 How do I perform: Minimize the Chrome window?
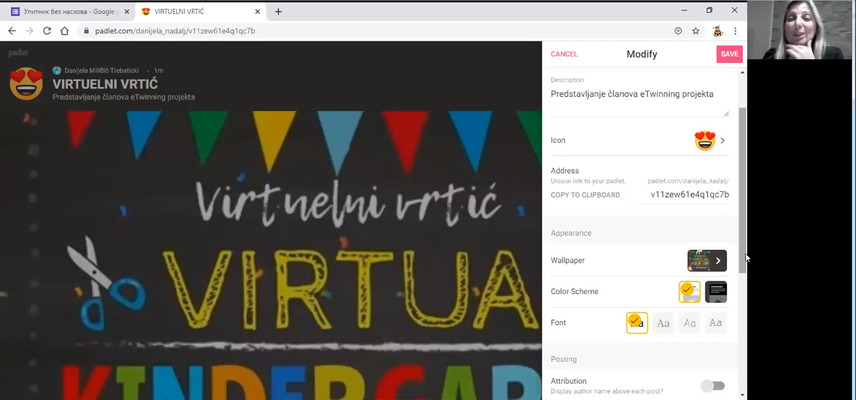click(x=685, y=10)
